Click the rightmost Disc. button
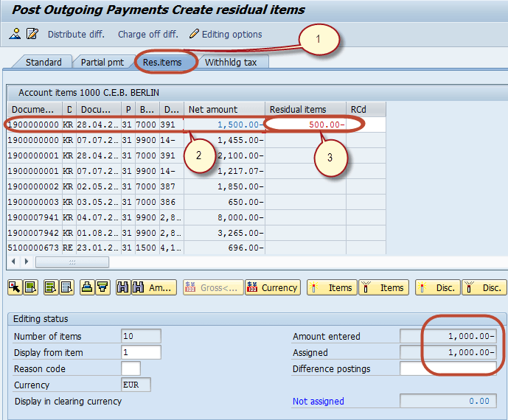508x420 pixels. (x=484, y=287)
